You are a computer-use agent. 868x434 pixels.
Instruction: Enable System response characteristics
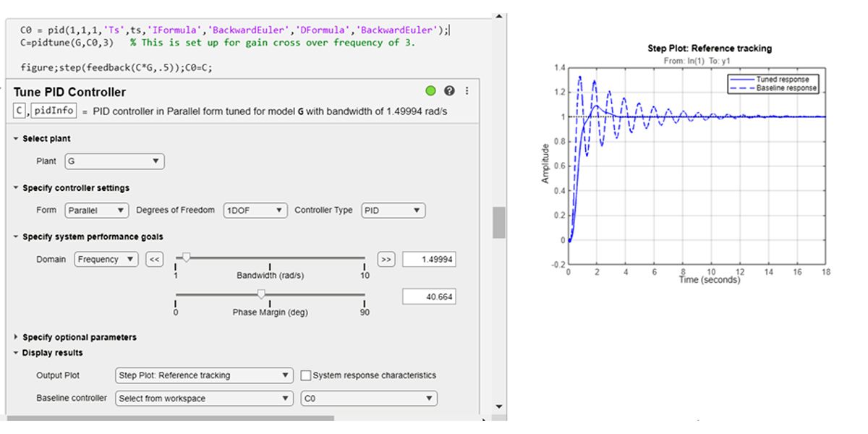click(x=307, y=375)
